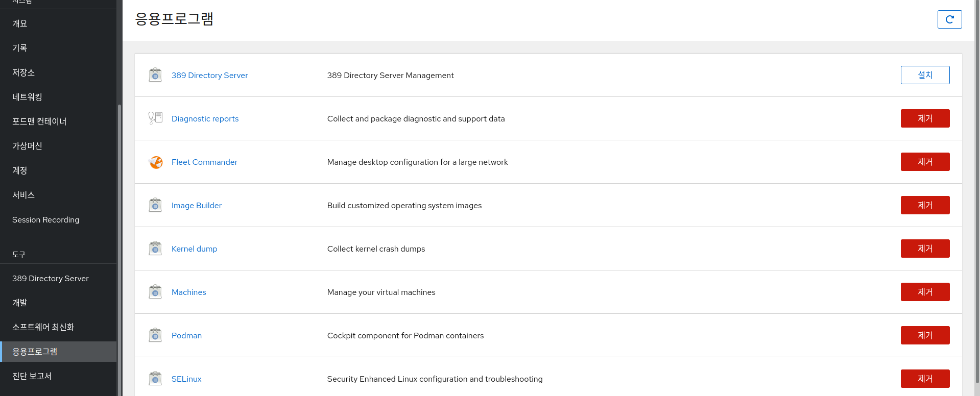Screen dimensions: 980x396
Task: Click the Image Builder package icon
Action: coord(155,205)
